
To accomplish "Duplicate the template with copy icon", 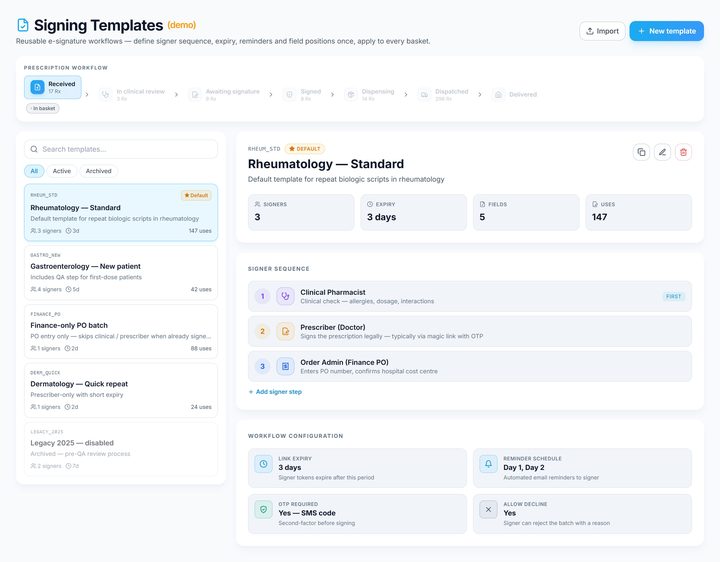I will point(641,152).
